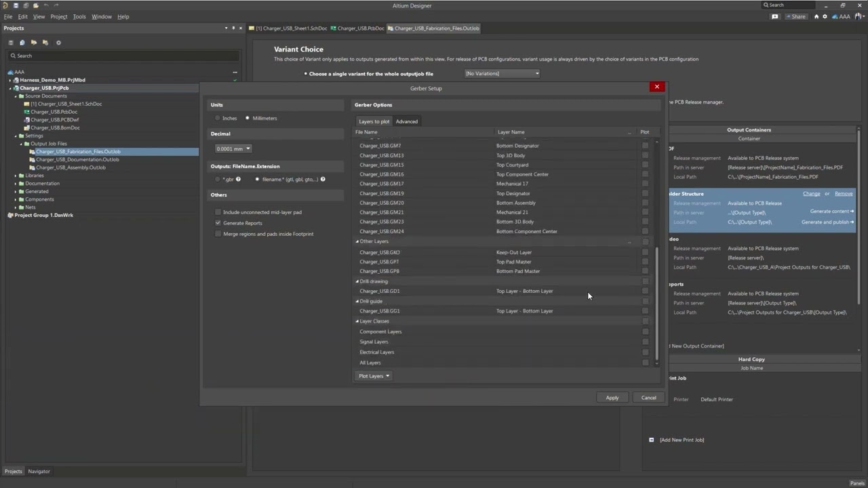Open the comments icon beside Share
This screenshot has width=868, height=488.
(x=775, y=16)
